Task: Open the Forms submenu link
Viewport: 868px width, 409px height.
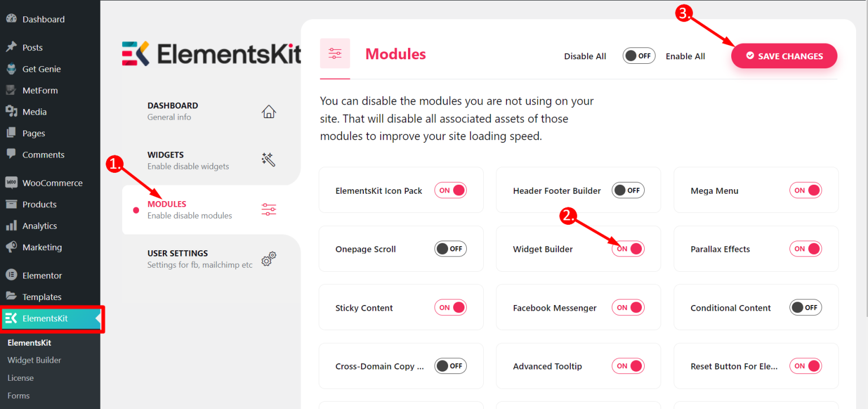Action: (x=18, y=395)
